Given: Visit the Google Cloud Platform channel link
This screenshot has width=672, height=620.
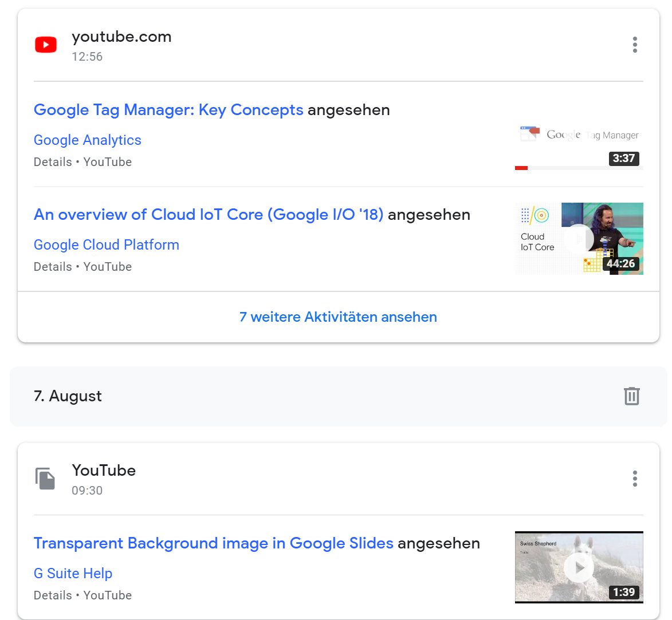Looking at the screenshot, I should [x=106, y=244].
